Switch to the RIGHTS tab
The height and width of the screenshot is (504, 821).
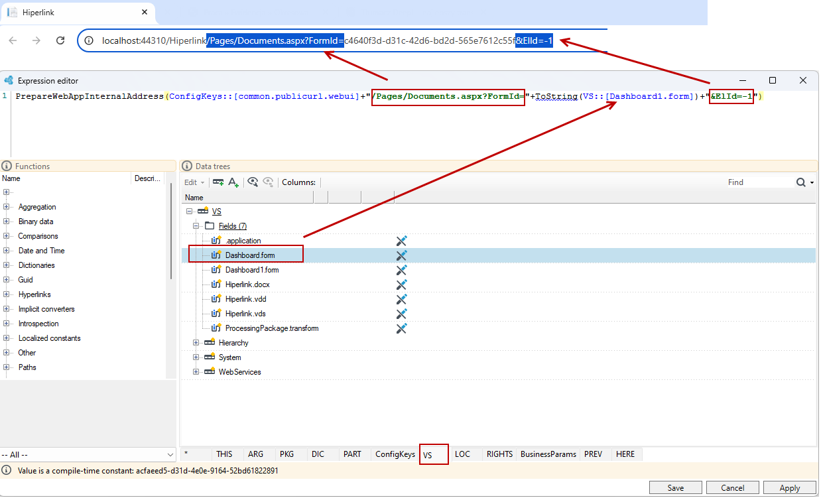click(x=499, y=454)
